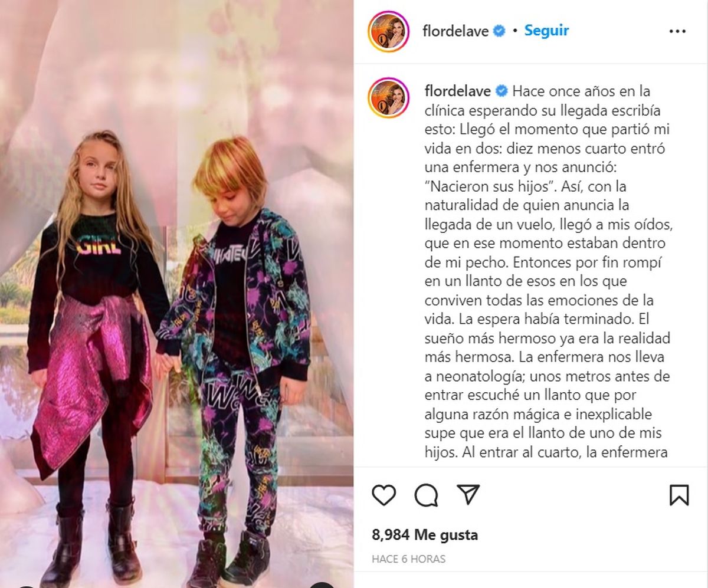Save the post with the bookmark icon

tap(679, 495)
